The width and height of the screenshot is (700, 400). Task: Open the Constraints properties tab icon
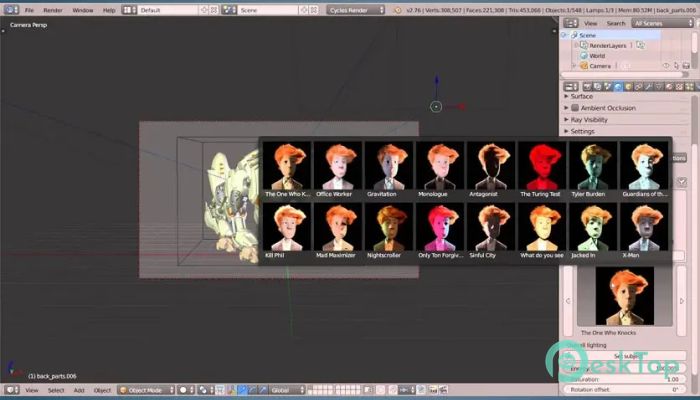tap(638, 87)
